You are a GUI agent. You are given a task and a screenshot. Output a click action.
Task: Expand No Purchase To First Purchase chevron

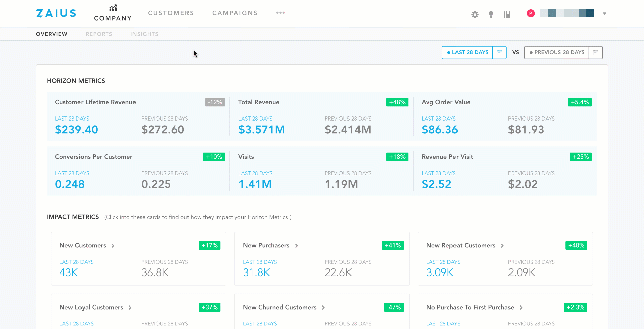pyautogui.click(x=521, y=308)
